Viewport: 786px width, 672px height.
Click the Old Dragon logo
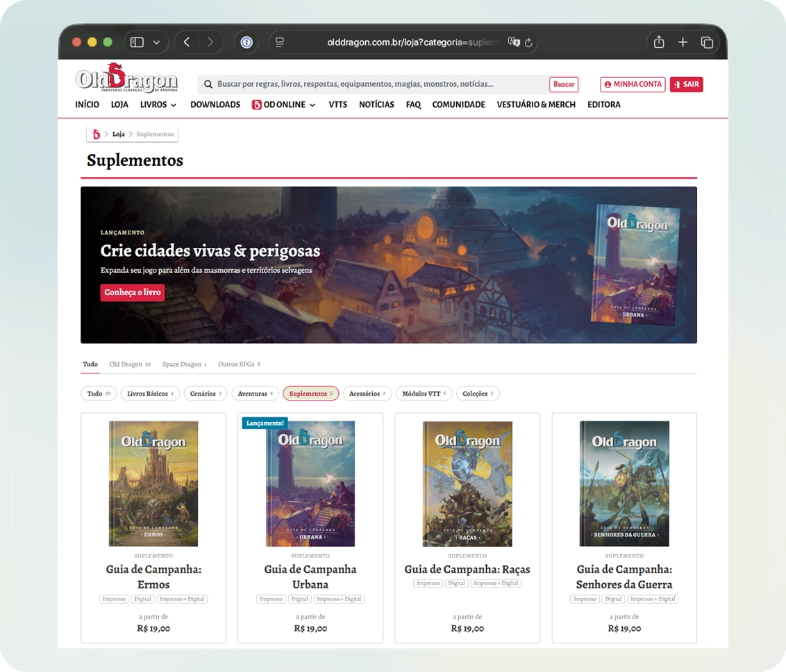point(126,78)
